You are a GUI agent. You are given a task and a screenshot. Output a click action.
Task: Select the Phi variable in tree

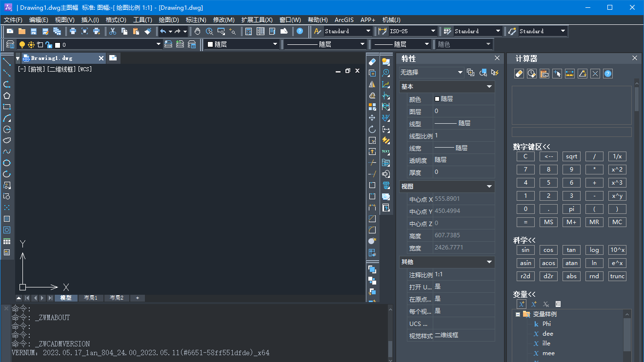click(x=546, y=324)
